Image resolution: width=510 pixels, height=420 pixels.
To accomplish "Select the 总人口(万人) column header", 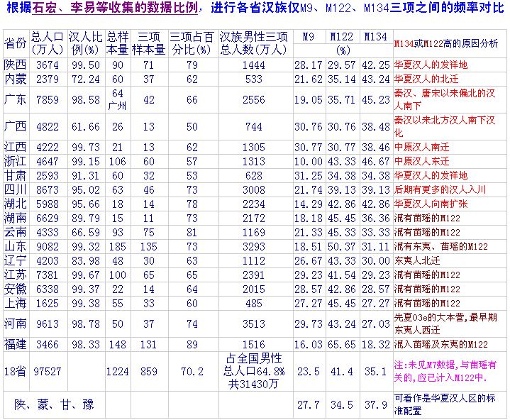I will point(48,43).
